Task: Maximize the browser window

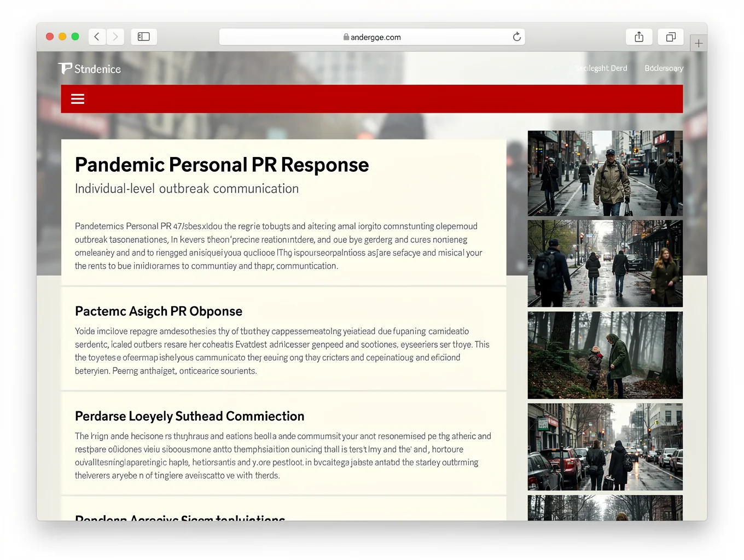Action: pos(75,37)
